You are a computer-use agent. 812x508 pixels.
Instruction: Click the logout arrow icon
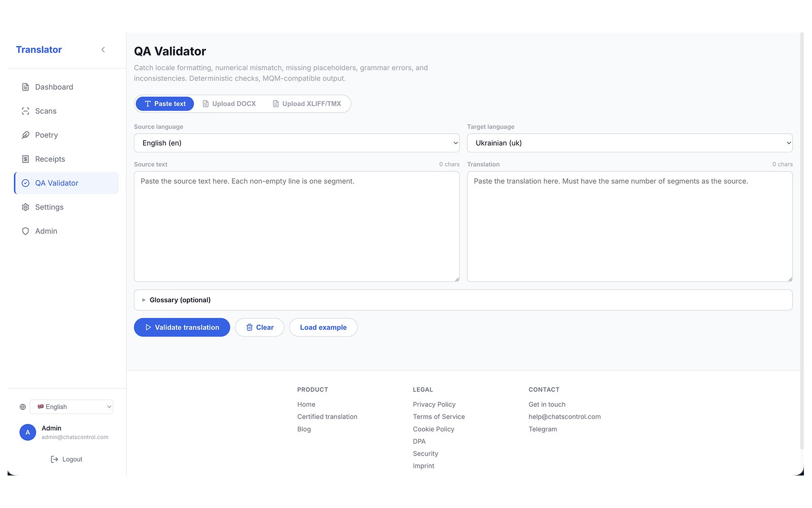tap(54, 459)
